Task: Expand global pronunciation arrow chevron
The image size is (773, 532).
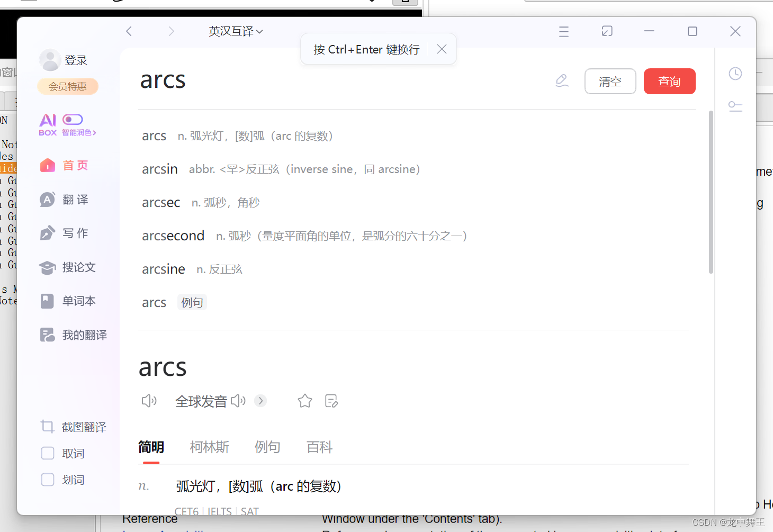Action: [260, 401]
